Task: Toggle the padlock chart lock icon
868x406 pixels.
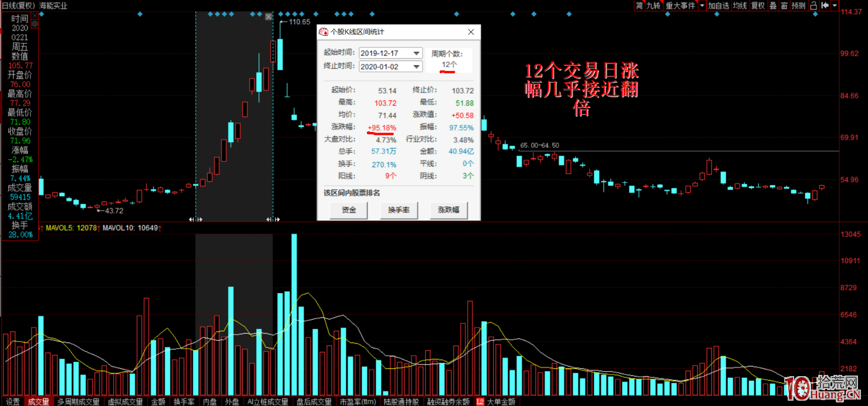Action: point(813,6)
